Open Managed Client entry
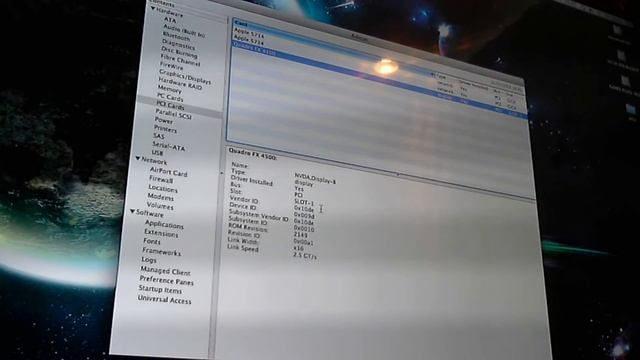Screen dimensions: 640x360 (165, 271)
